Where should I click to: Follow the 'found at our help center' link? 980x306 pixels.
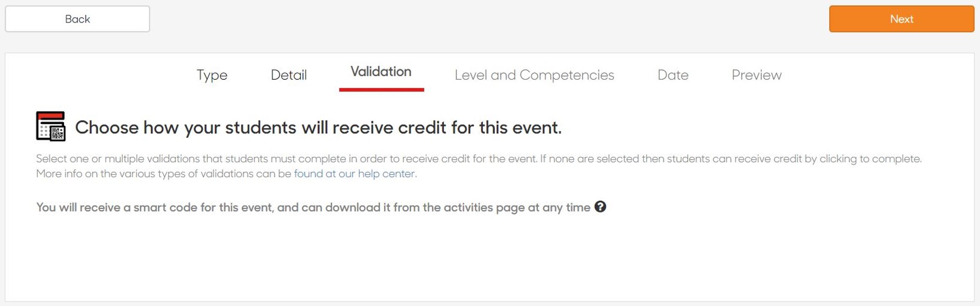click(x=354, y=174)
